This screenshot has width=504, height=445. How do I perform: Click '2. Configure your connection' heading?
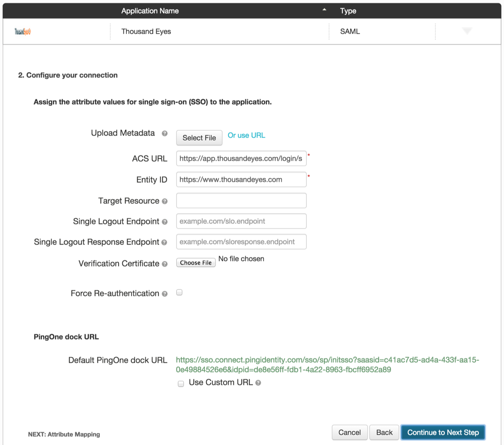click(68, 75)
